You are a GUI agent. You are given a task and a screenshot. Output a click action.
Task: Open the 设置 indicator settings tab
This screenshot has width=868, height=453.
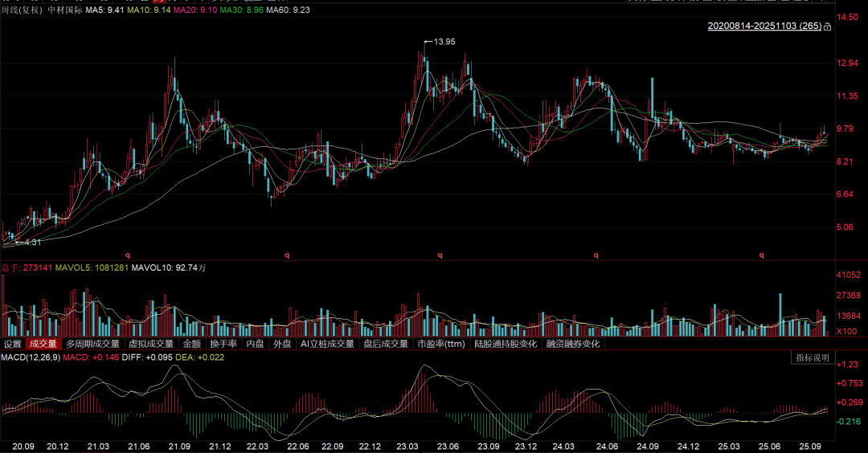coord(12,344)
